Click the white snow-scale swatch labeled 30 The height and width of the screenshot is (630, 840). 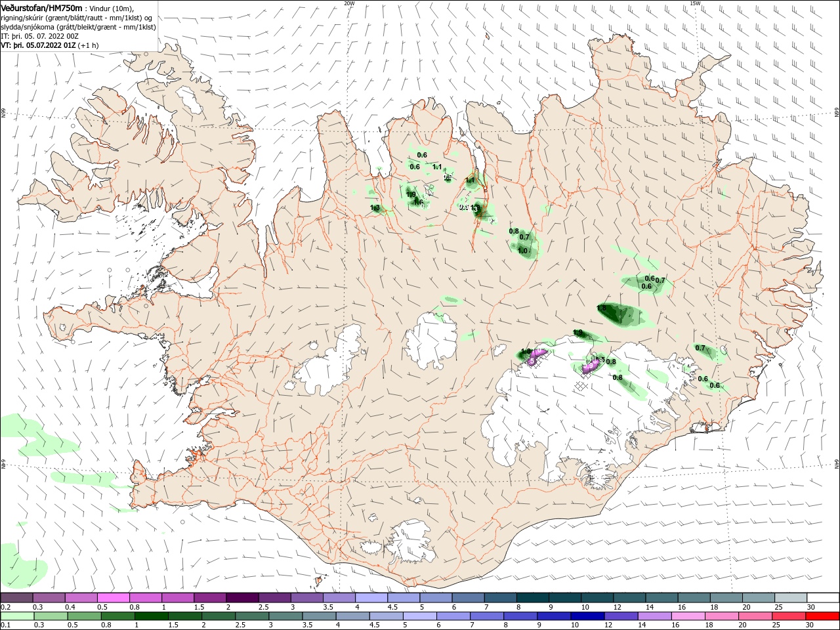click(x=823, y=598)
